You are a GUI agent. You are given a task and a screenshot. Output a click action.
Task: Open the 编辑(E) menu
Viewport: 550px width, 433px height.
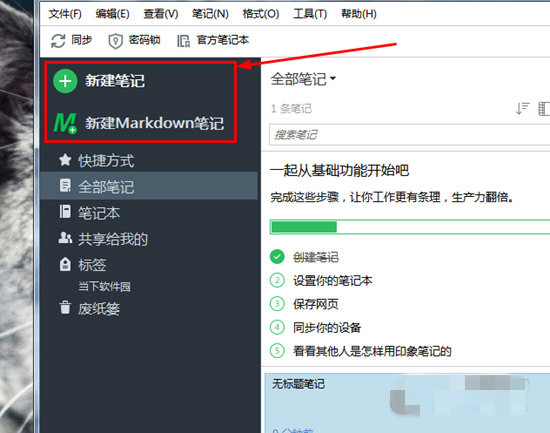click(113, 14)
